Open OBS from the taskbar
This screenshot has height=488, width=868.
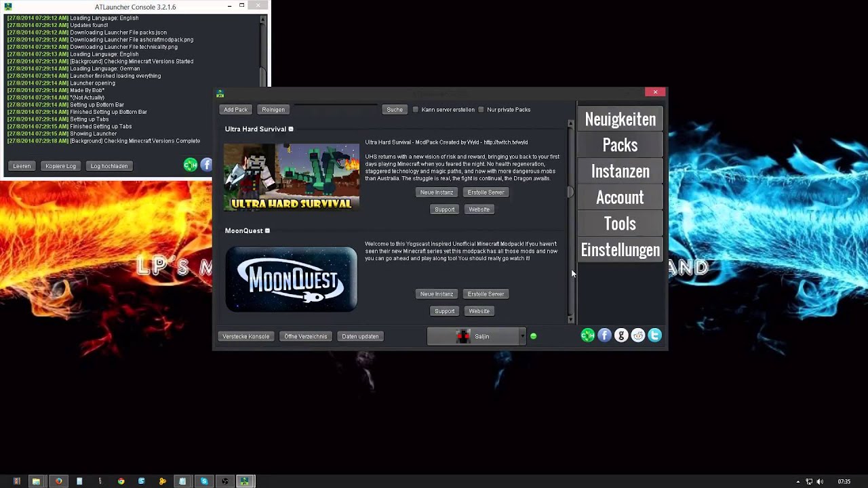224,481
